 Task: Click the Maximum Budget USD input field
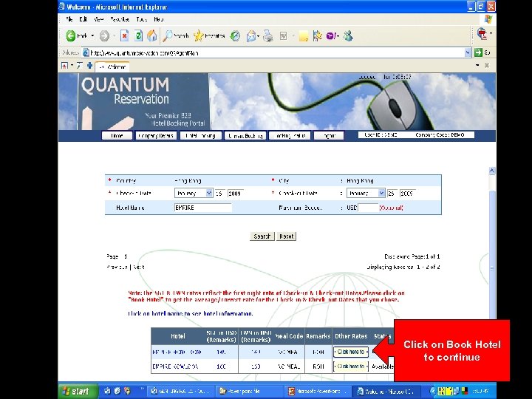pos(368,208)
